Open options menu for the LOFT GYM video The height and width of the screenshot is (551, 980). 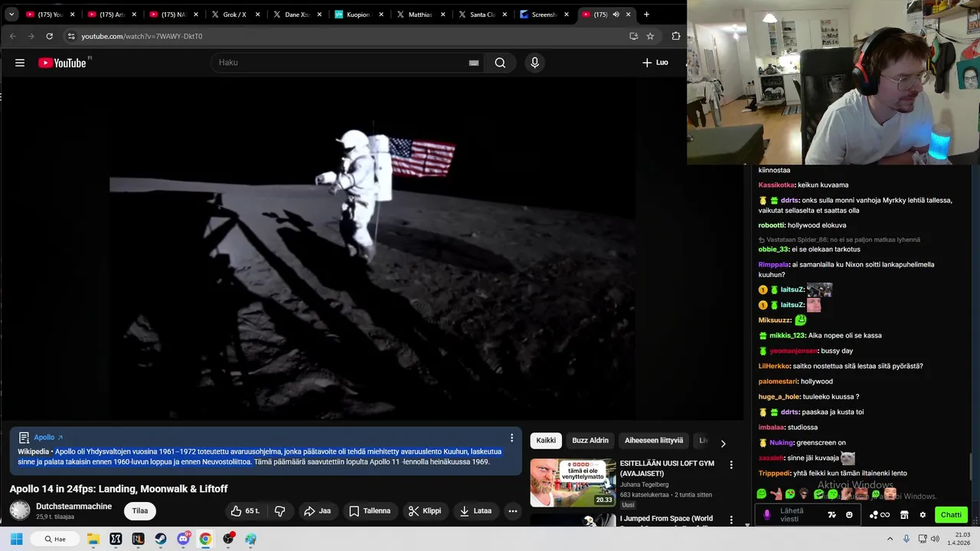click(731, 465)
